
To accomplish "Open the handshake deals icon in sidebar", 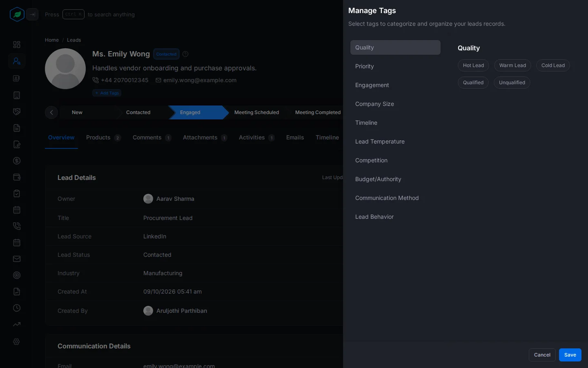I will (x=17, y=112).
